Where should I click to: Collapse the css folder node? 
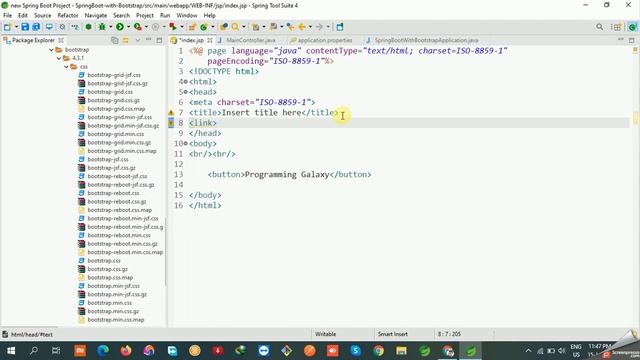pyautogui.click(x=67, y=67)
